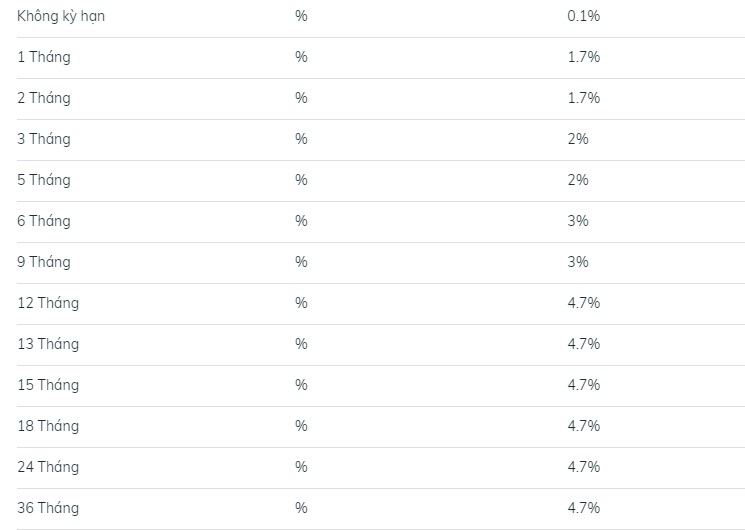
Task: Select the 1 Tháng term label
Action: (x=44, y=58)
